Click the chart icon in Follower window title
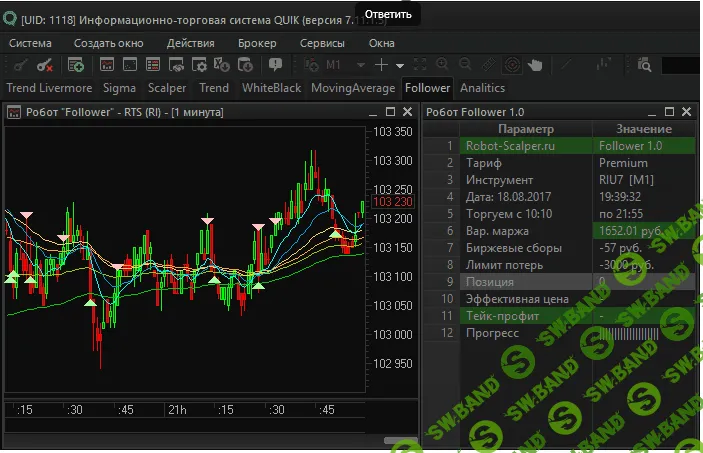The height and width of the screenshot is (453, 703). [x=14, y=112]
